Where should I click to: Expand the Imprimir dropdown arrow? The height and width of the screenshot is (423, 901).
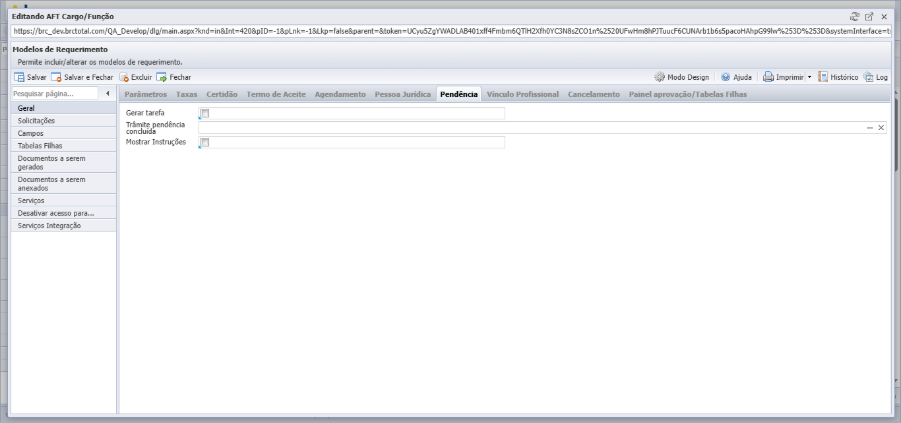809,77
